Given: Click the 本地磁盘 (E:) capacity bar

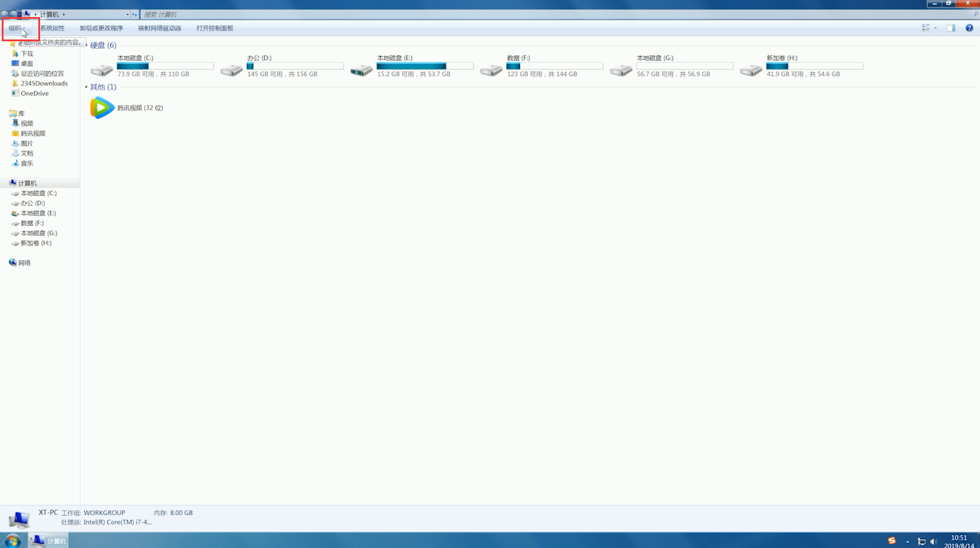Looking at the screenshot, I should click(425, 66).
